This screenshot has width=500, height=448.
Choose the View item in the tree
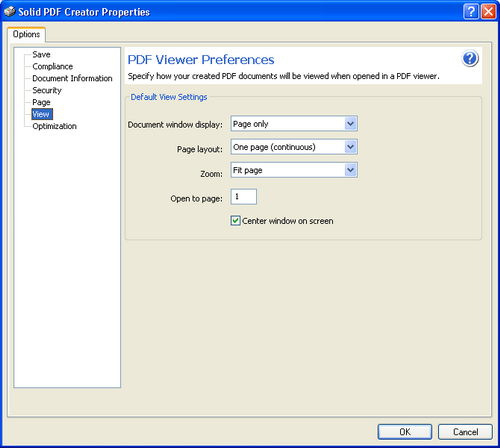[41, 114]
